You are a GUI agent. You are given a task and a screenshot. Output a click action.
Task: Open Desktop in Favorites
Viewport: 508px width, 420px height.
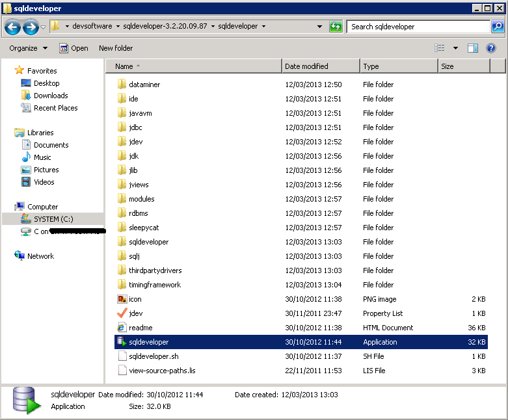point(46,83)
